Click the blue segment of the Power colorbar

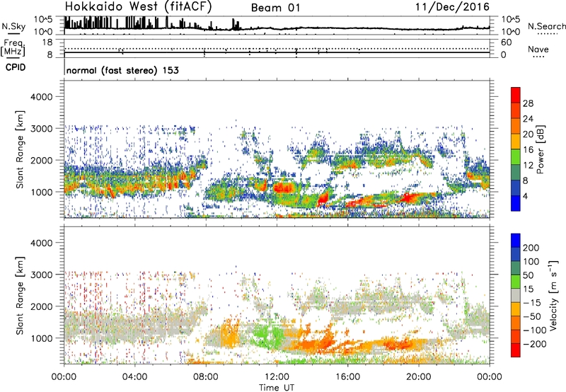pyautogui.click(x=516, y=203)
